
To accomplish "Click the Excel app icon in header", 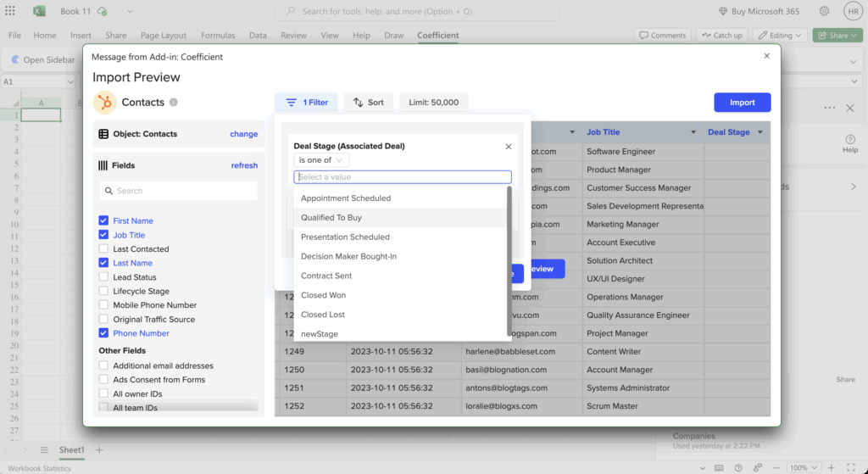I will (x=39, y=11).
